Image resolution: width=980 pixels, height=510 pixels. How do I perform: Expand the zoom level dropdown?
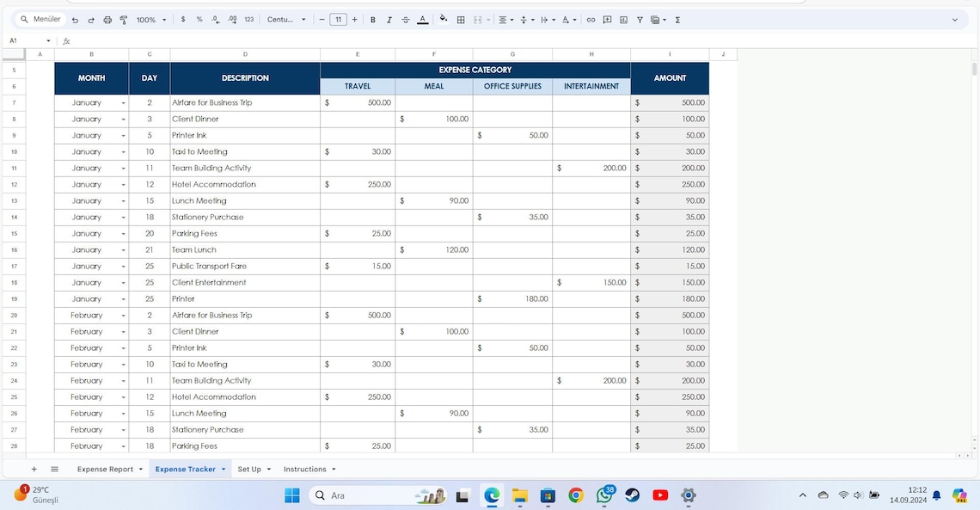click(150, 19)
